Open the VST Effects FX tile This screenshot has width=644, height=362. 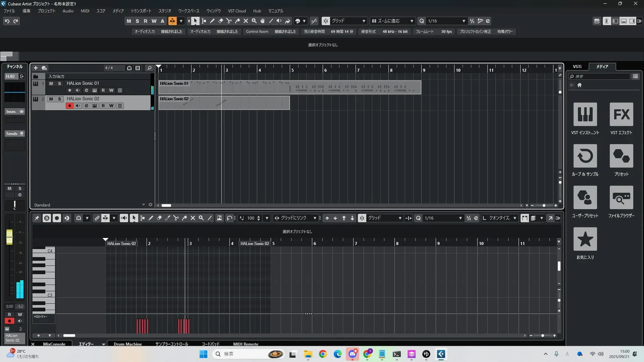tap(621, 114)
